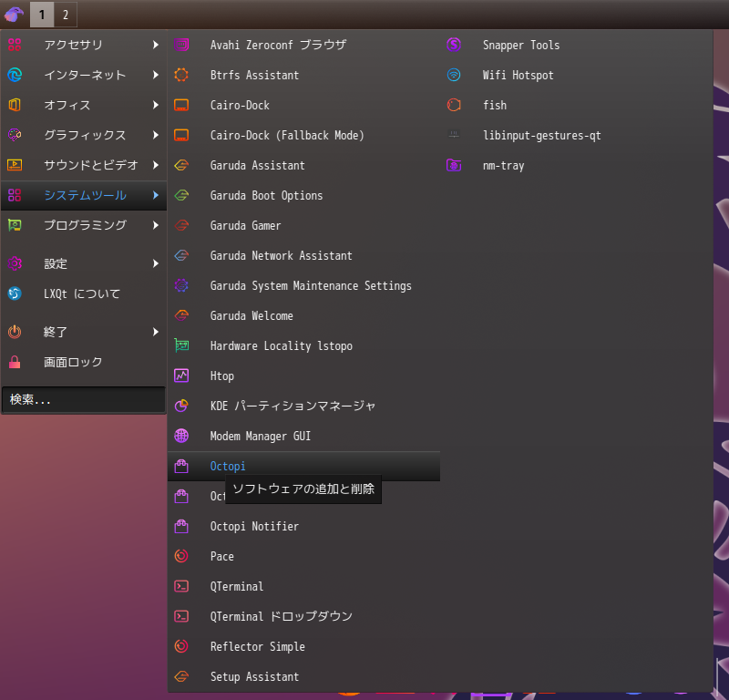729x700 pixels.
Task: Expand the アクセサリ submenu arrow
Action: click(156, 45)
